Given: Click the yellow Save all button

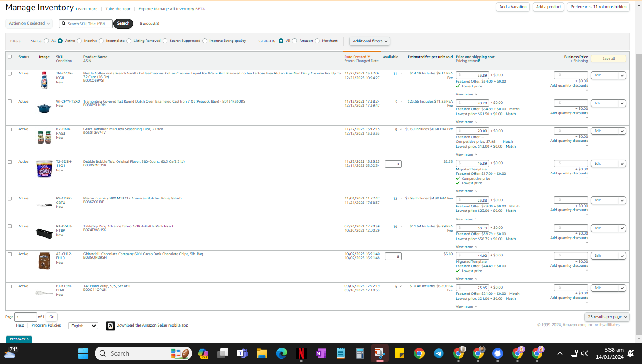Looking at the screenshot, I should [x=609, y=58].
